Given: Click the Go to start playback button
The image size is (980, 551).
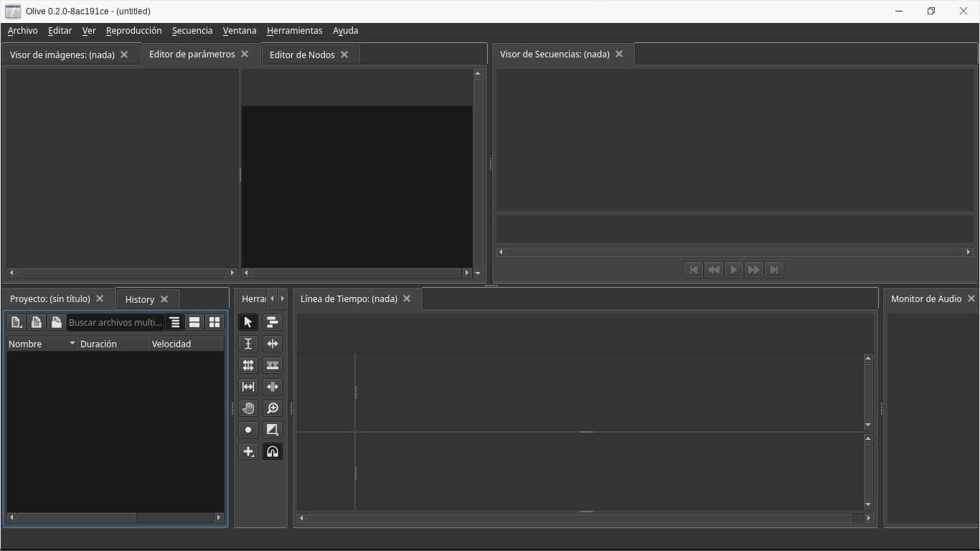Looking at the screenshot, I should coord(694,270).
